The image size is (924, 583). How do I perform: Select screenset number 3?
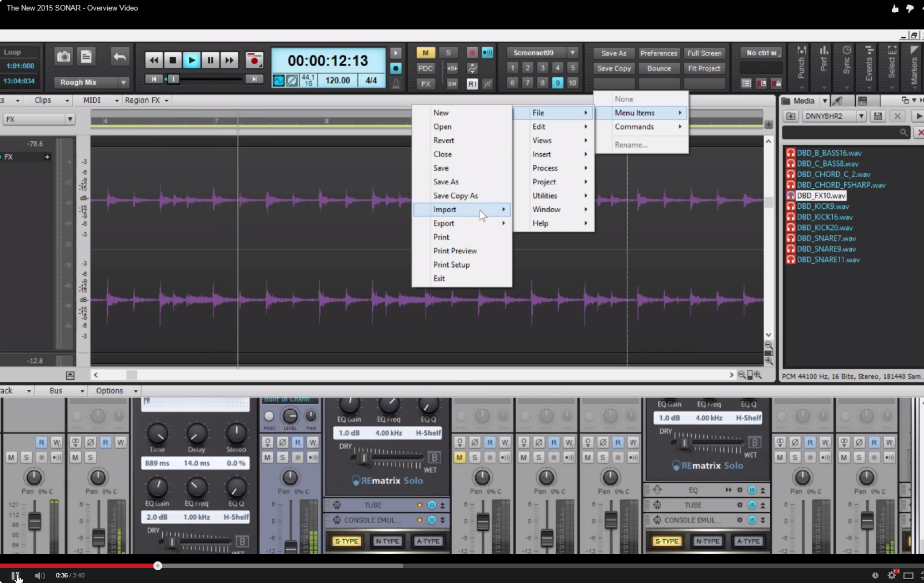tap(543, 68)
